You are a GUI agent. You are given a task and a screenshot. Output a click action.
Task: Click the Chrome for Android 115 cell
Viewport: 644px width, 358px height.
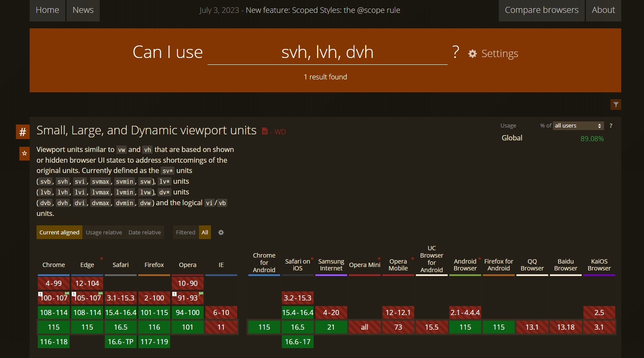coord(264,327)
